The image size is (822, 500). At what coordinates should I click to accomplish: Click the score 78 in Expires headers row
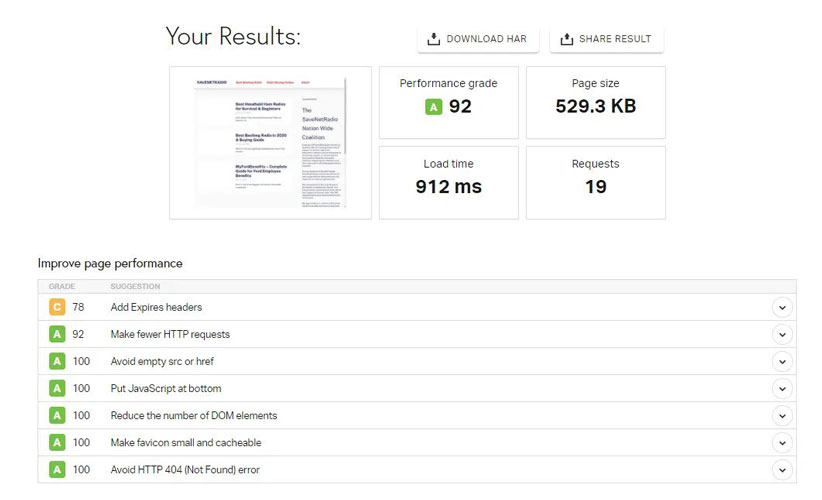[x=78, y=307]
